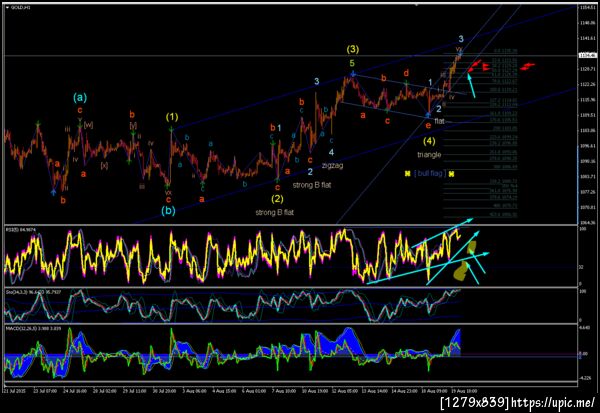Click the '21 Jul 2015' date on time axis
This screenshot has width=600, height=413.
tap(13, 391)
